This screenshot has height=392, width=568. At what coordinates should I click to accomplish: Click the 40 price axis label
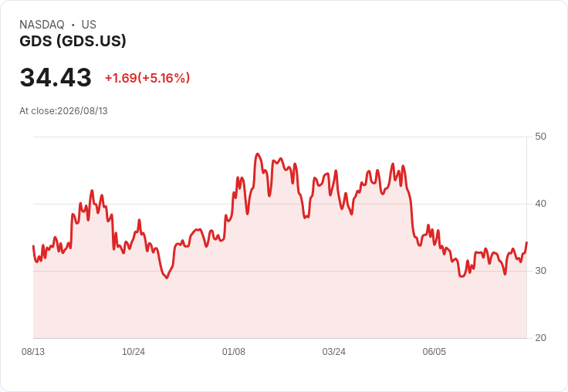tap(540, 204)
